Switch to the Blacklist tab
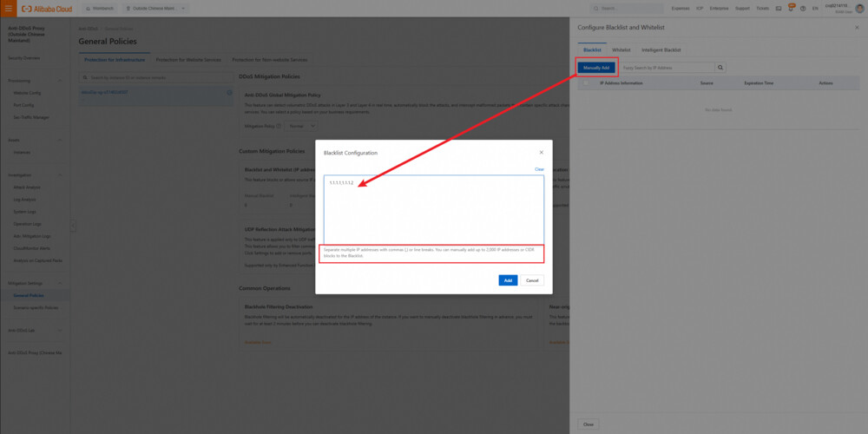 tap(592, 49)
